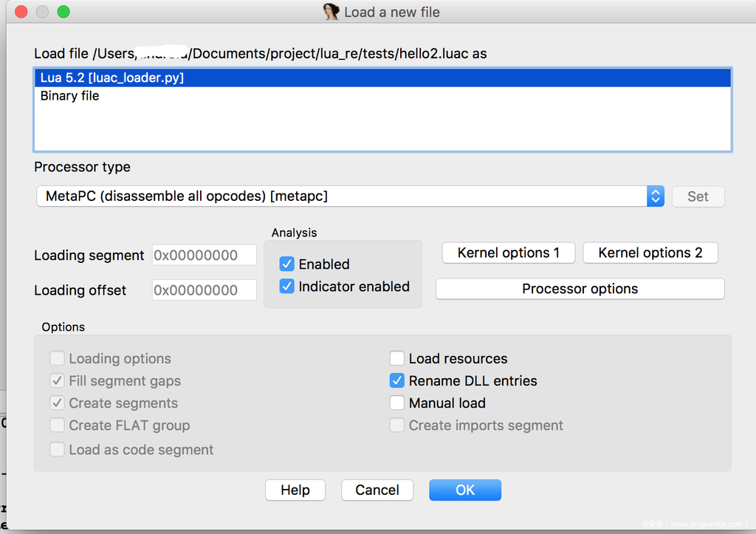756x534 pixels.
Task: Open Processor options dialog
Action: 580,289
